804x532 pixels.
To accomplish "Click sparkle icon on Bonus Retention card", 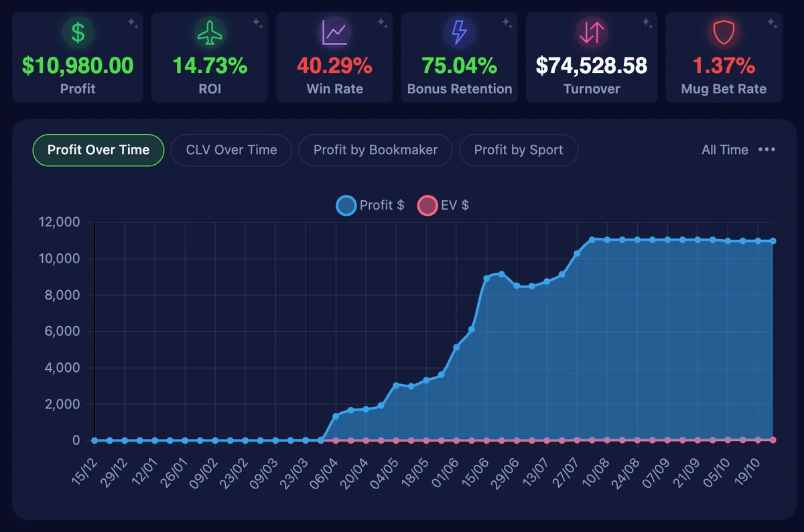I will click(x=507, y=23).
